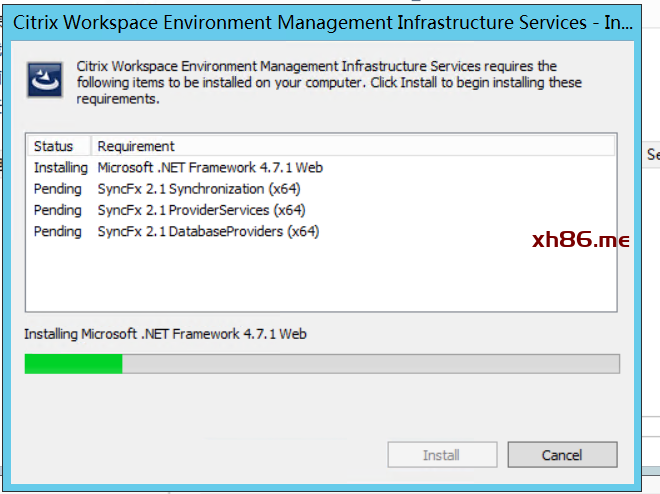The image size is (660, 494).
Task: Select SyncFx 2.1 DatabaseProviders (x64) requirement
Action: click(x=208, y=231)
